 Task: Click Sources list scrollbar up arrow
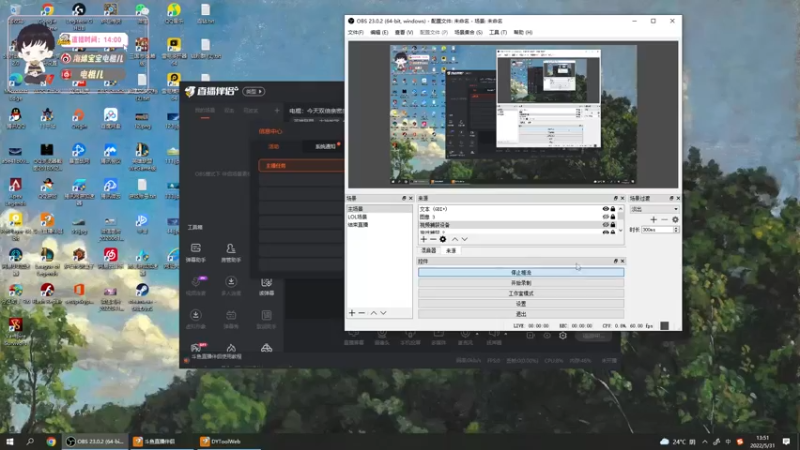pyautogui.click(x=620, y=209)
